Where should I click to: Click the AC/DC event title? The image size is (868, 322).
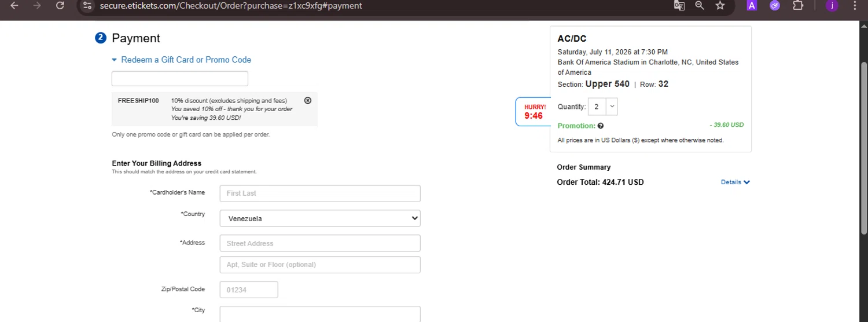tap(572, 39)
